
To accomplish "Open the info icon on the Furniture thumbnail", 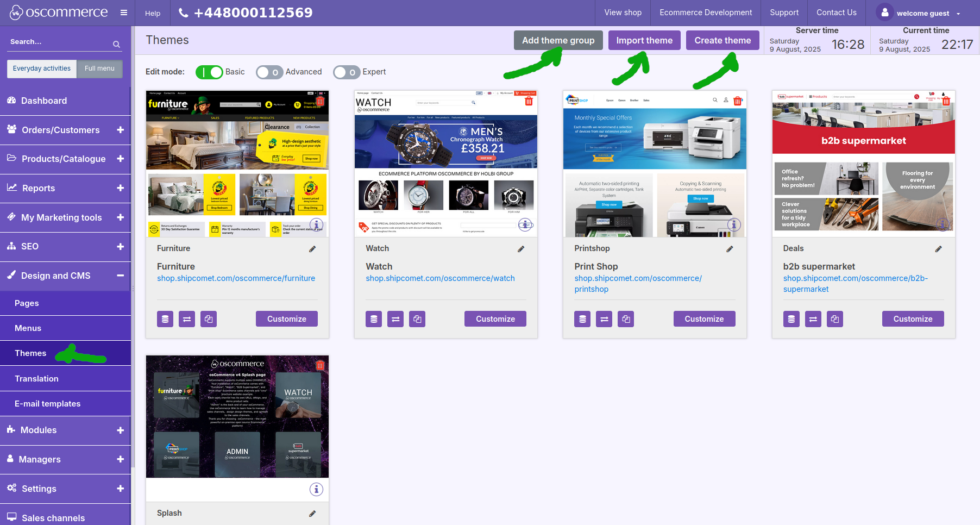I will click(316, 224).
